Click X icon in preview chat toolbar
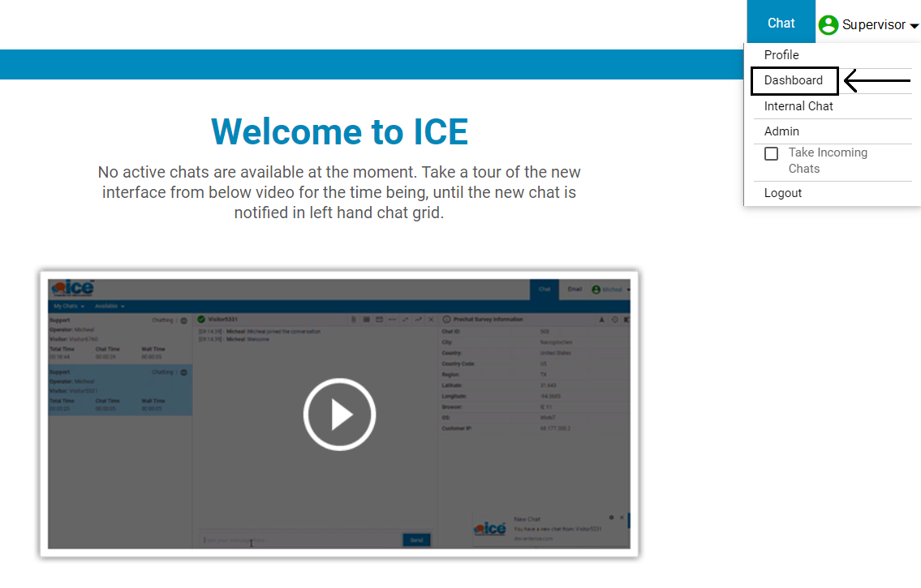The height and width of the screenshot is (588, 921). point(431,320)
